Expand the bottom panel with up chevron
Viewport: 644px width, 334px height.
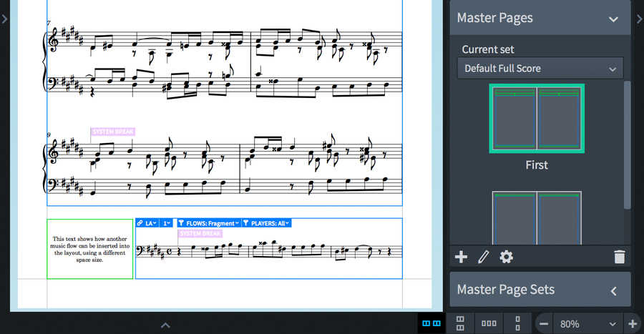pyautogui.click(x=165, y=325)
